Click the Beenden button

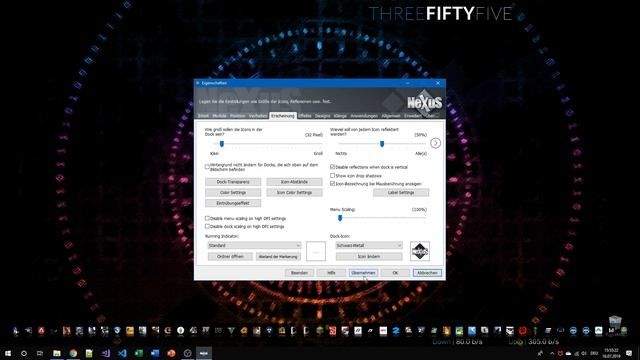point(299,273)
